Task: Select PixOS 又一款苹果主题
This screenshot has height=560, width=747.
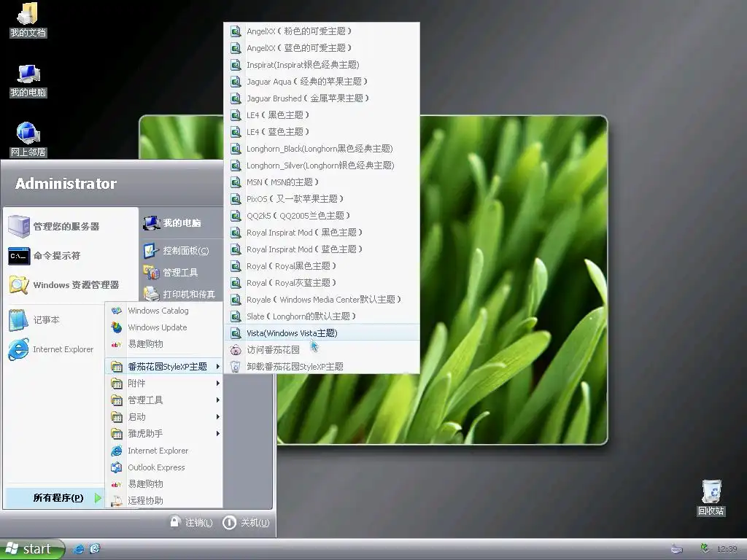Action: point(322,198)
